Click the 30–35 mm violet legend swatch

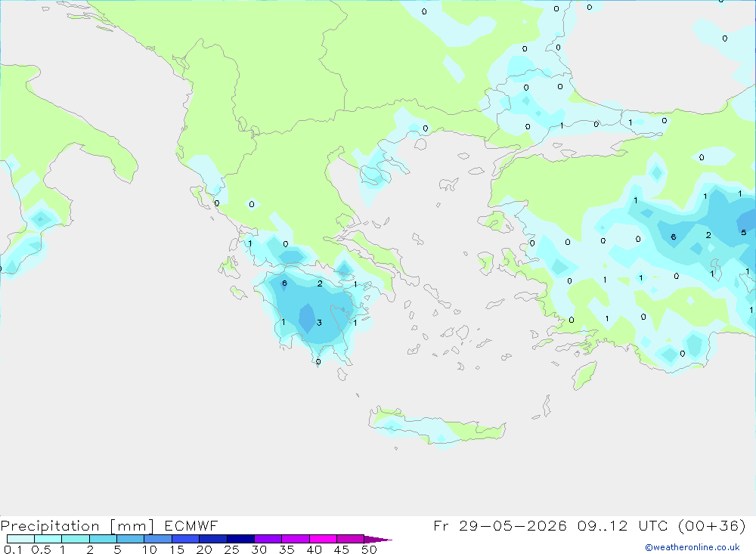coord(268,539)
